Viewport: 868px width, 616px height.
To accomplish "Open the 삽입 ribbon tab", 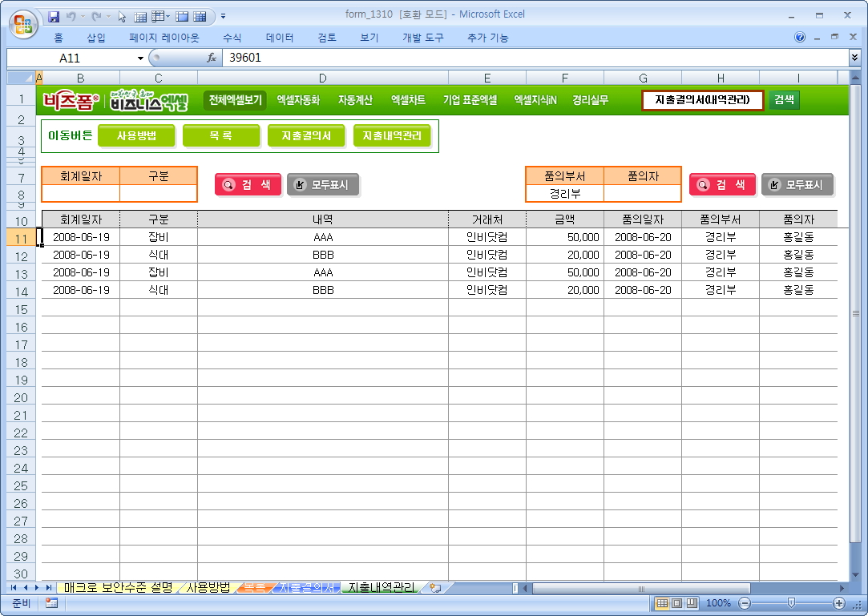I will 95,38.
